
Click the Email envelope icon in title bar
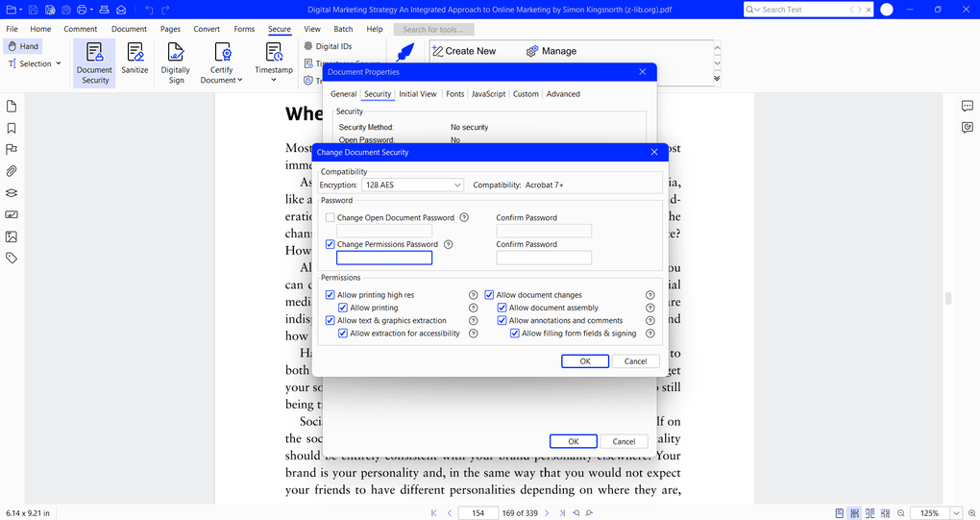pos(121,10)
